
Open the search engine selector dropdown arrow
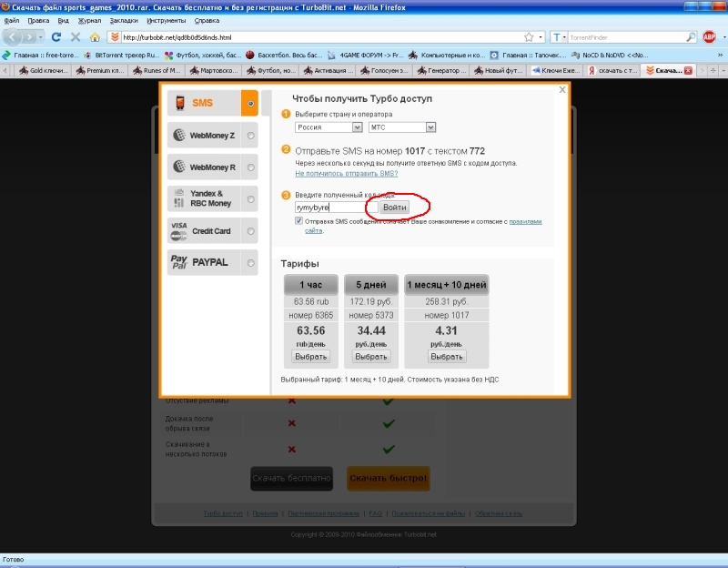click(x=564, y=37)
